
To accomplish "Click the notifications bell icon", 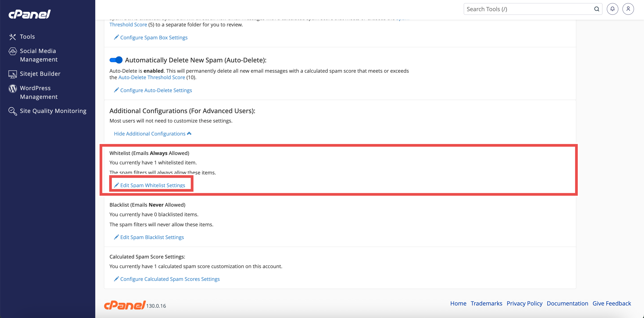I will coord(612,9).
